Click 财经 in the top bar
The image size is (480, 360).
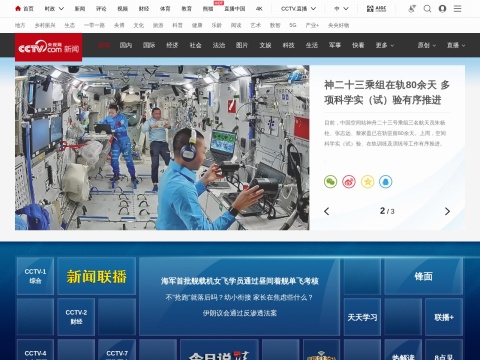pyautogui.click(x=144, y=9)
